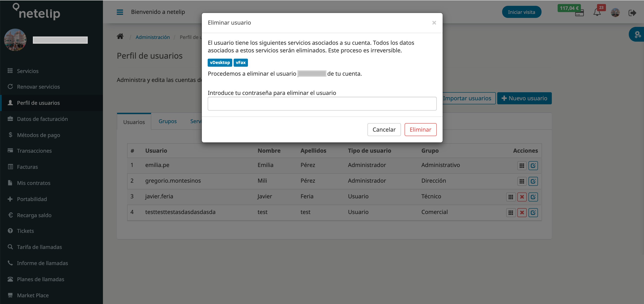The image size is (644, 304).
Task: Switch to the Usuarios tab
Action: point(134,122)
